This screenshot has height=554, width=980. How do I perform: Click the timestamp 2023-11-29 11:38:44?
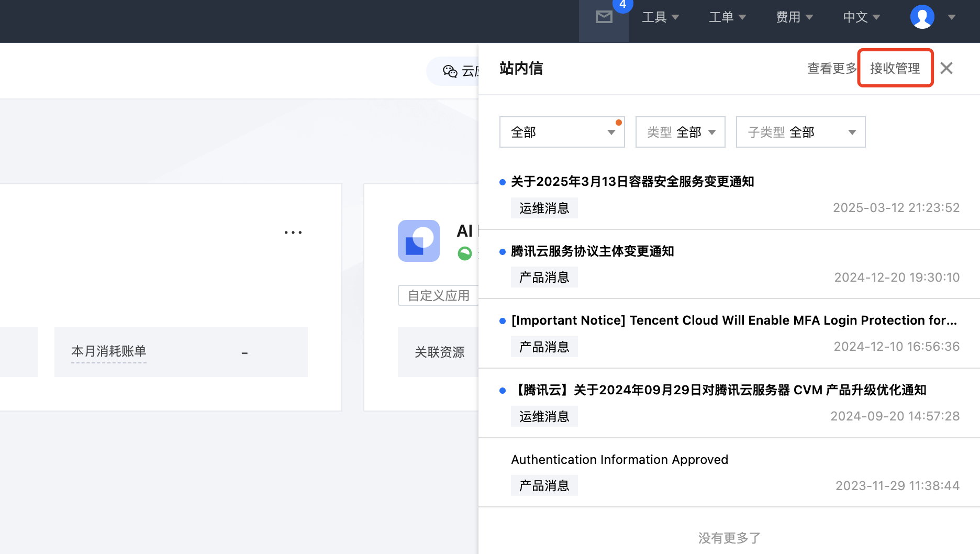tap(897, 486)
